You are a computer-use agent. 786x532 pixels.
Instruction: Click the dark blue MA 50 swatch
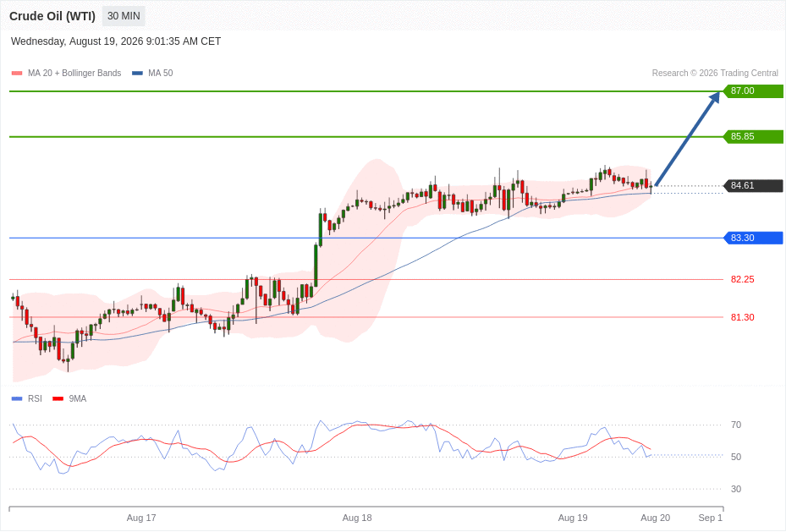[x=137, y=73]
